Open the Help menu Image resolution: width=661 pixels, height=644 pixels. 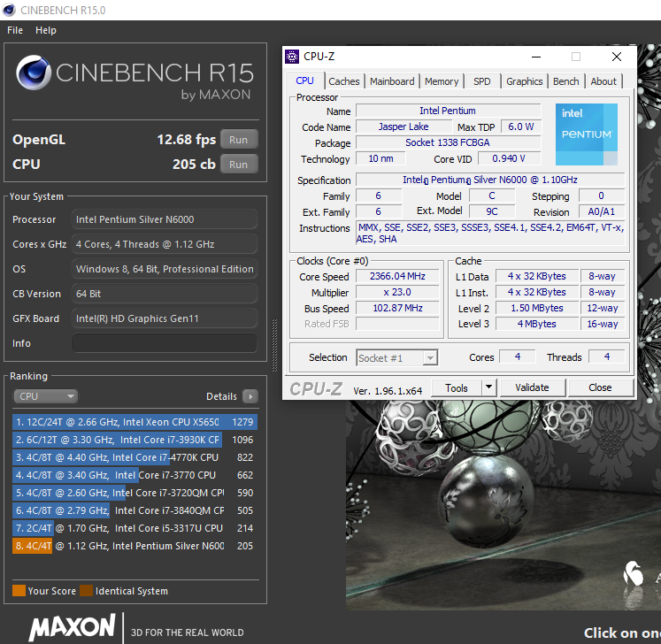[45, 30]
